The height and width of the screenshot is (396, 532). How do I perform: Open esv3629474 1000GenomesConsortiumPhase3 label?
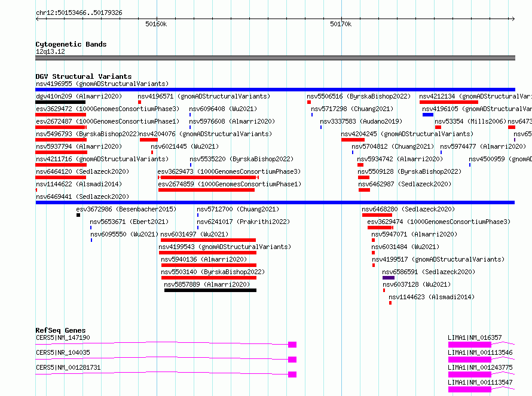coord(439,222)
